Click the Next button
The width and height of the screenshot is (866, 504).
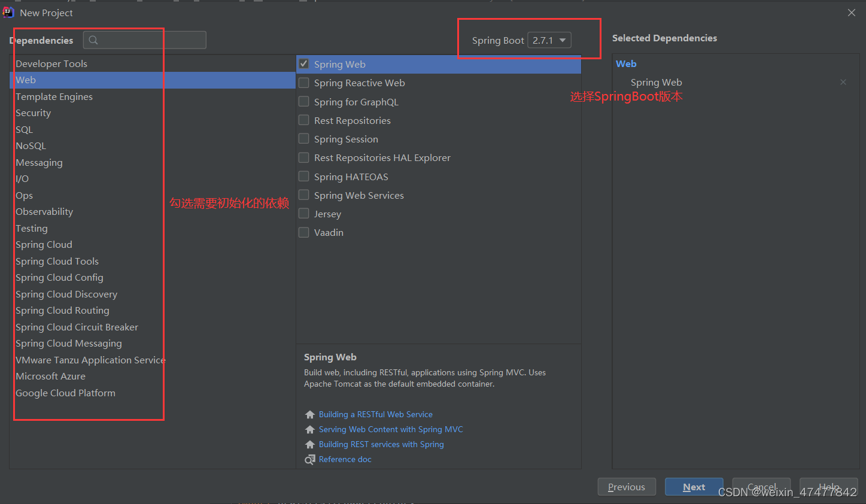pos(694,487)
